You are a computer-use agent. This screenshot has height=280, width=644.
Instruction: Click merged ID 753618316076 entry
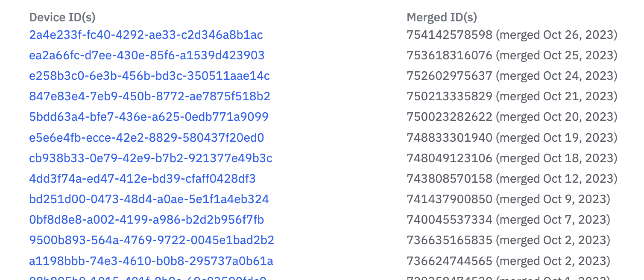(512, 55)
